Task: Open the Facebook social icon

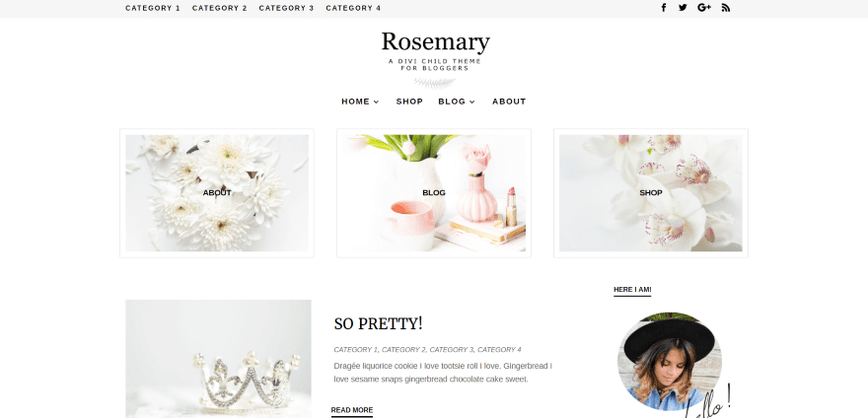Action: 663,8
